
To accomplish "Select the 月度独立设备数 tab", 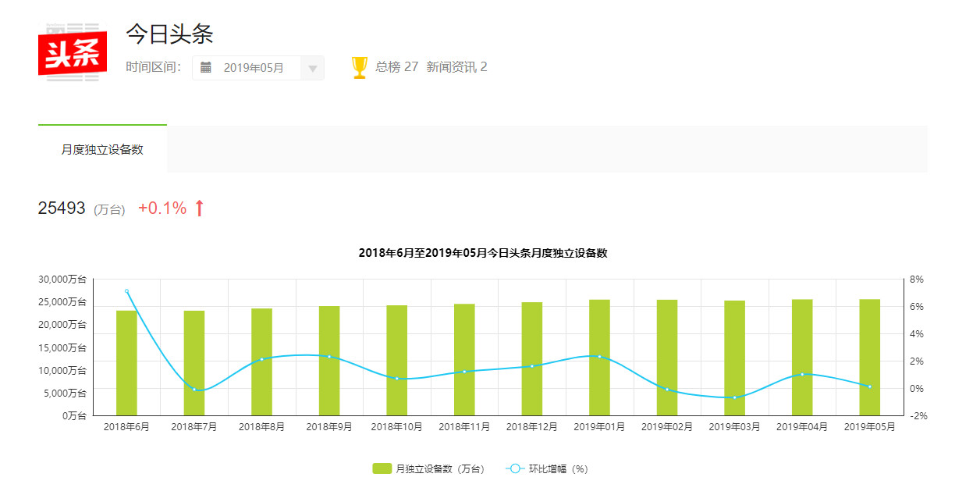I will (102, 149).
